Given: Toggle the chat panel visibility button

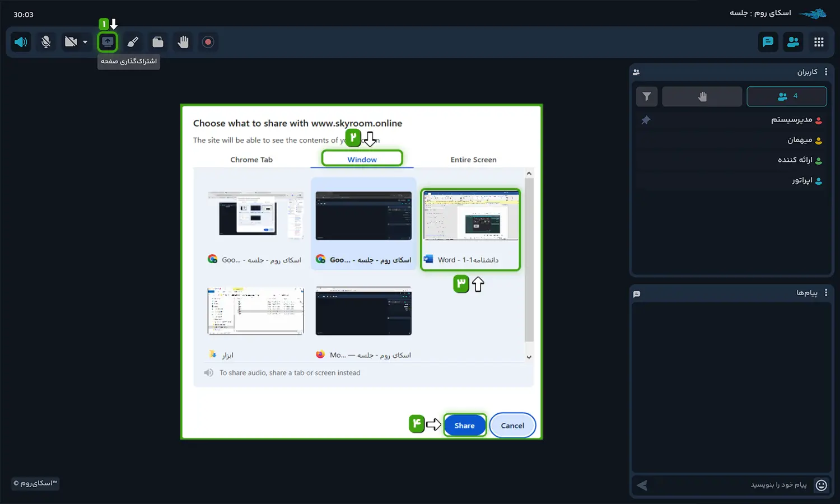Looking at the screenshot, I should 768,42.
